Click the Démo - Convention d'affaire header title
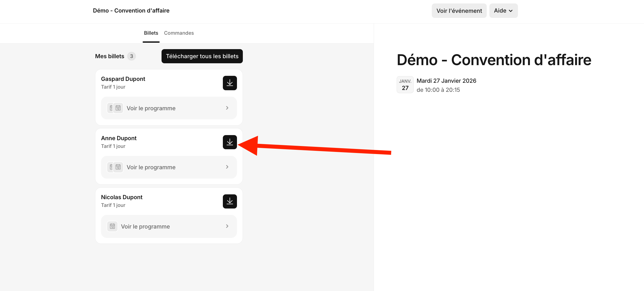Screen dimensions: 644x291 click(x=131, y=11)
